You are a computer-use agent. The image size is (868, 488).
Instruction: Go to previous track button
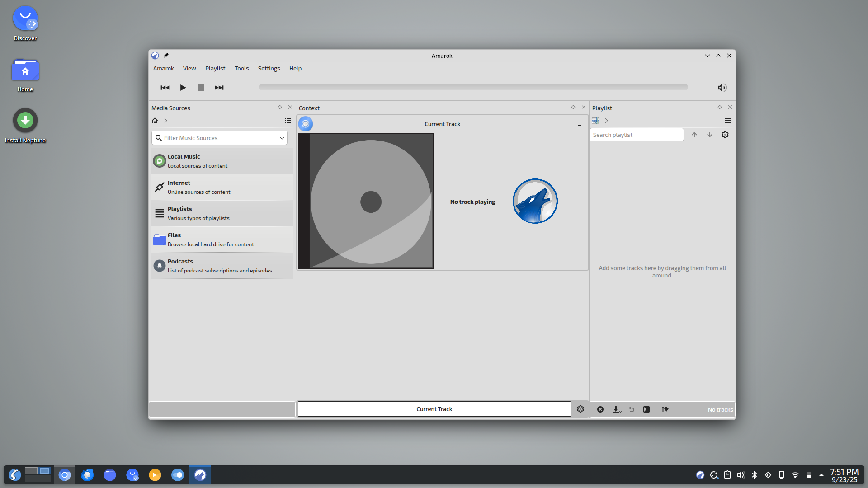(165, 88)
